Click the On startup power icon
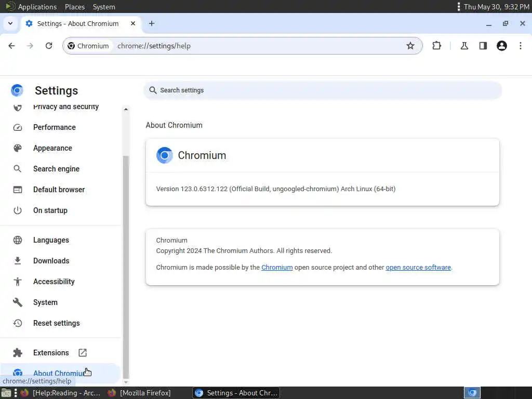The height and width of the screenshot is (399, 532). click(x=18, y=210)
